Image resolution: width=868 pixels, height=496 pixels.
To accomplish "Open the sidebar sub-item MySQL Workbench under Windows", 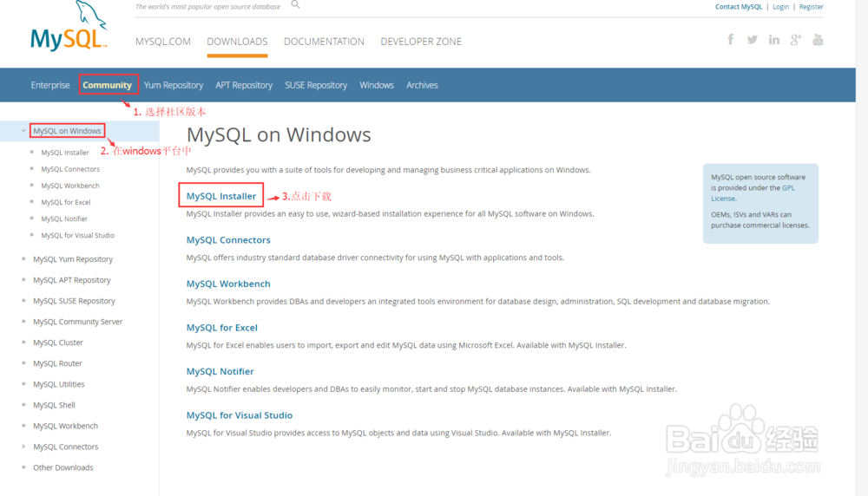I will (x=70, y=186).
